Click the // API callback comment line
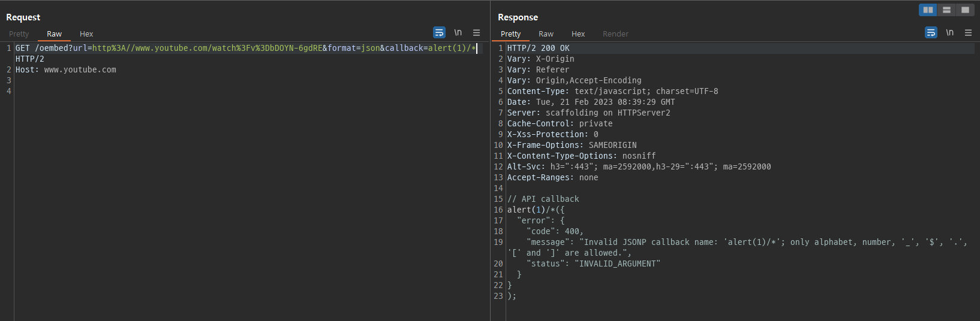The image size is (980, 321). [x=543, y=199]
